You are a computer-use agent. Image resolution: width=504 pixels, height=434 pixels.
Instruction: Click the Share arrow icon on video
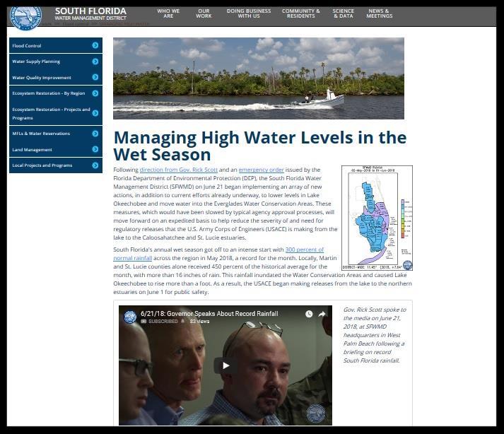tap(322, 314)
